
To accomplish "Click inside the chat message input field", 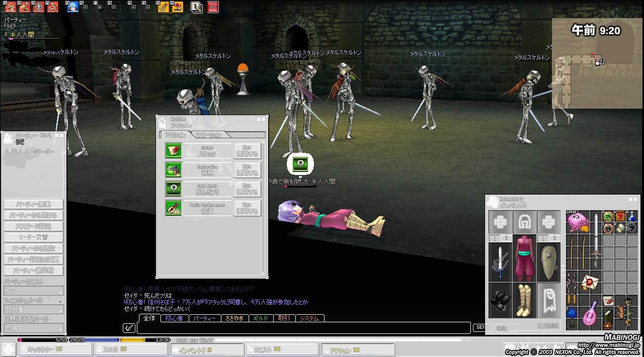I will pos(302,328).
